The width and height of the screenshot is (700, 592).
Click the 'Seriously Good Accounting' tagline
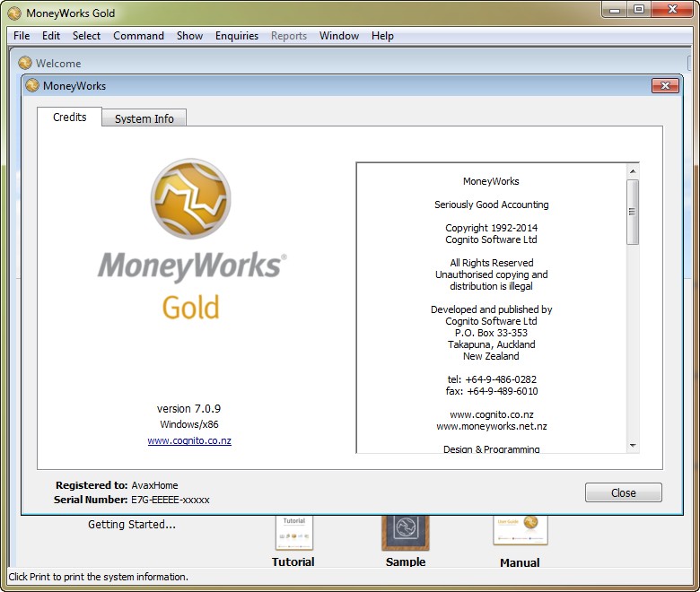pos(492,205)
